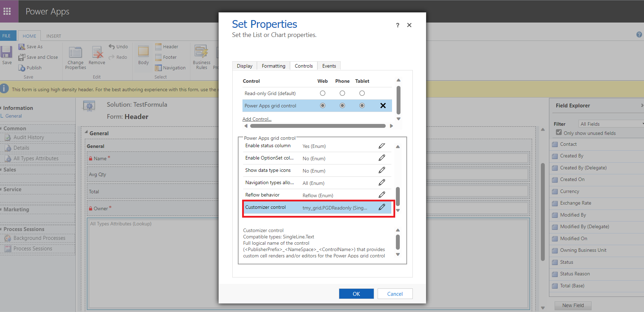Screen dimensions: 644x312
Task: Select Web radio for Power Apps grid control
Action: click(x=323, y=106)
